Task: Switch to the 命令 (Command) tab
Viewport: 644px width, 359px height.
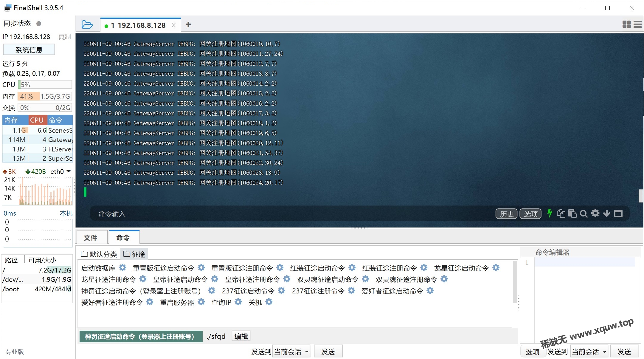Action: pyautogui.click(x=124, y=237)
